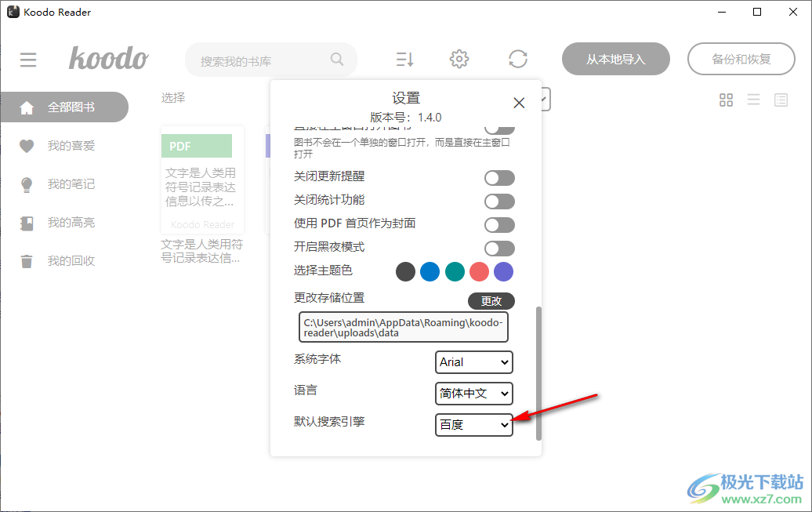Click the search magnifier icon
This screenshot has height=512, width=812.
pos(337,59)
